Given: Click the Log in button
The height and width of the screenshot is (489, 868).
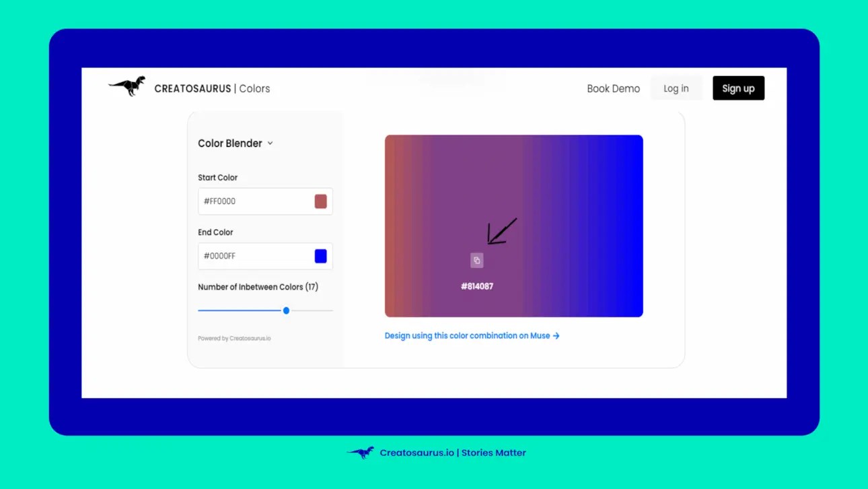Looking at the screenshot, I should click(x=676, y=88).
